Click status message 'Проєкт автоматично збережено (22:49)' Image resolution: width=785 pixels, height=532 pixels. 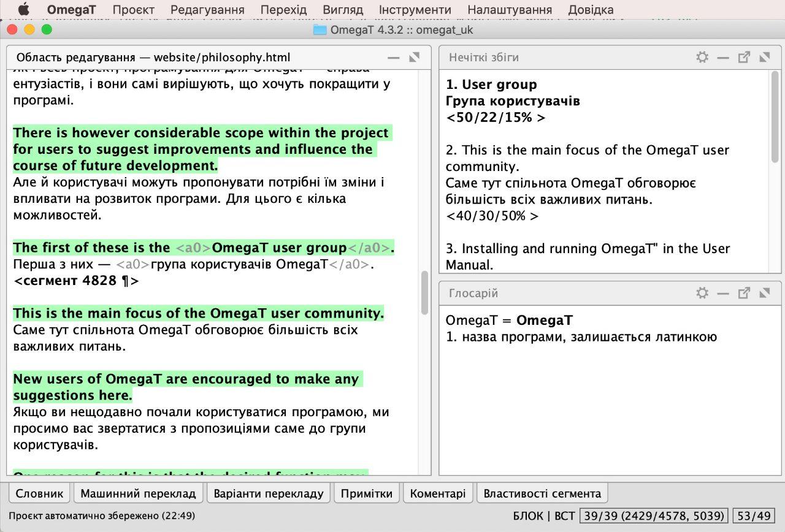coord(102,516)
